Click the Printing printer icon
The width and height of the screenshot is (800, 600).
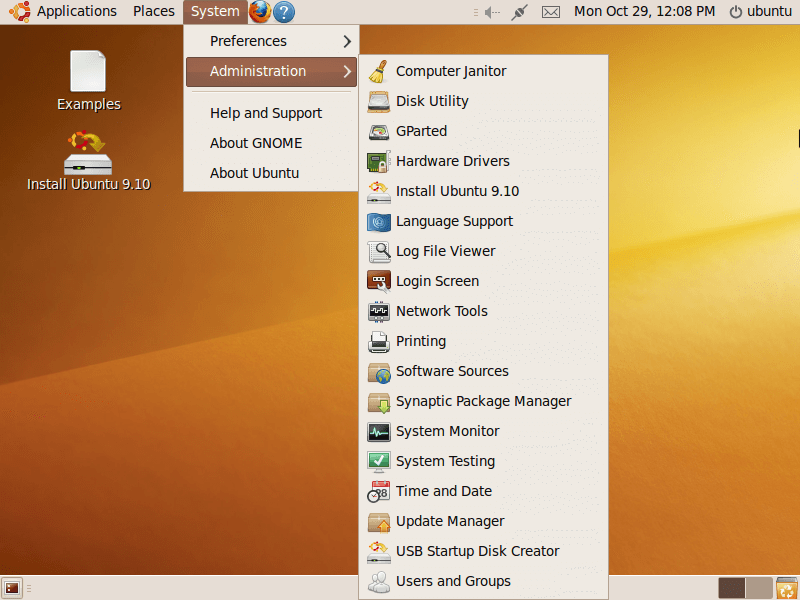[379, 341]
